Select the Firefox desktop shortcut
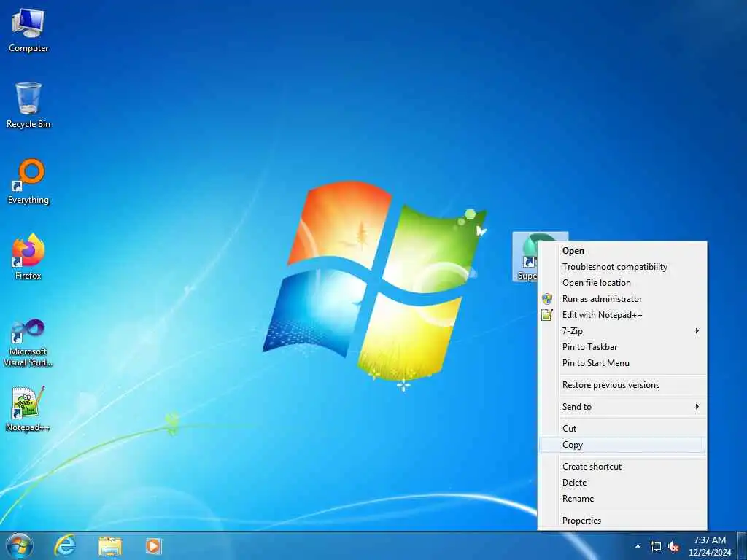Viewport: 747px width, 560px height. click(28, 257)
